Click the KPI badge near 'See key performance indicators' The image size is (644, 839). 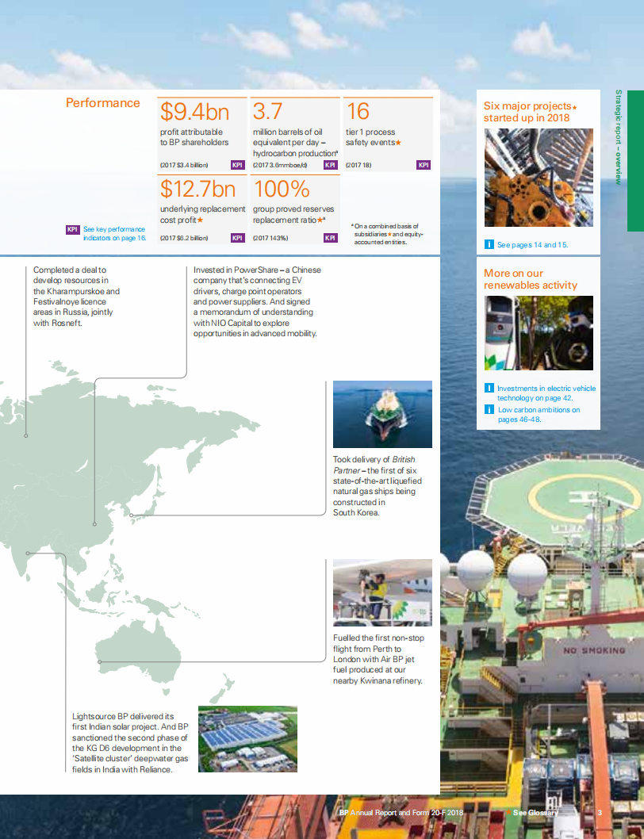[x=72, y=228]
